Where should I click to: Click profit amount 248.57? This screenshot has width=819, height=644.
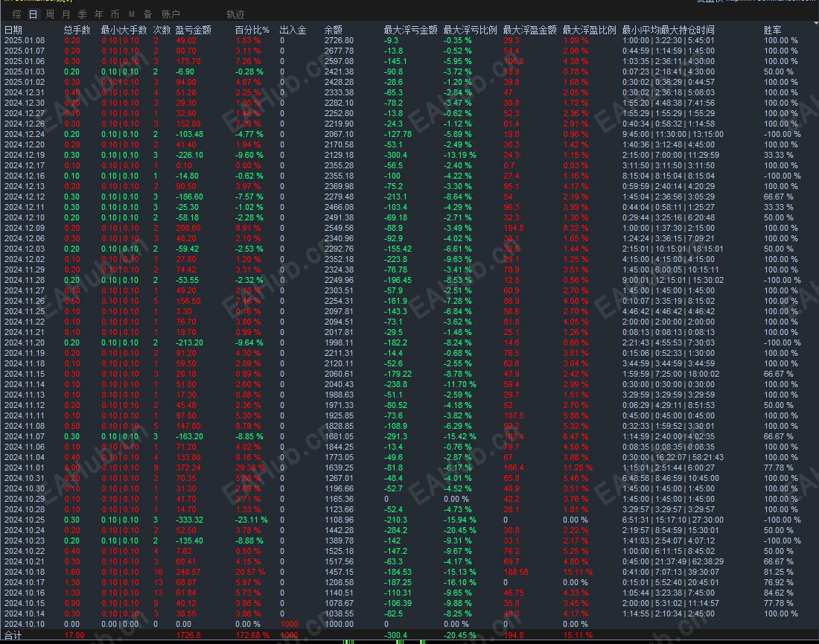pyautogui.click(x=188, y=572)
